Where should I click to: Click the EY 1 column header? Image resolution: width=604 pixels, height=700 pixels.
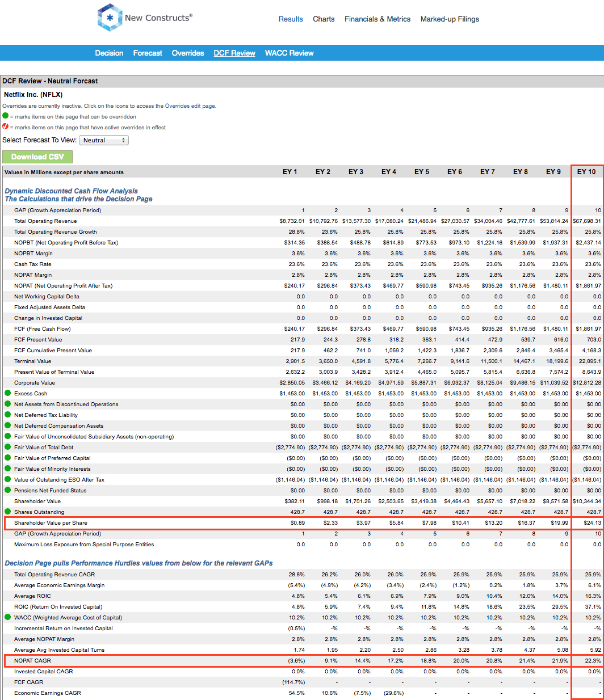click(x=290, y=172)
